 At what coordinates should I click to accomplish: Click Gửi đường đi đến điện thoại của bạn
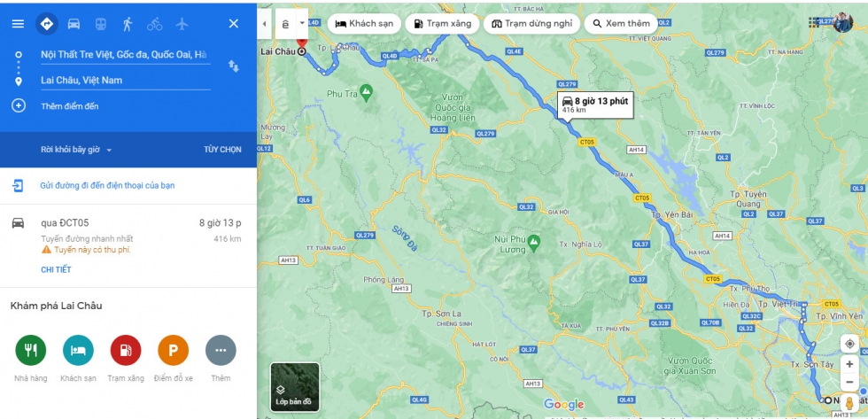(107, 185)
